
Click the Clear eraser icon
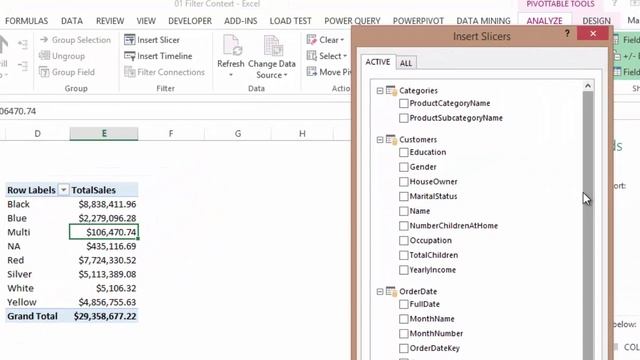tap(311, 40)
